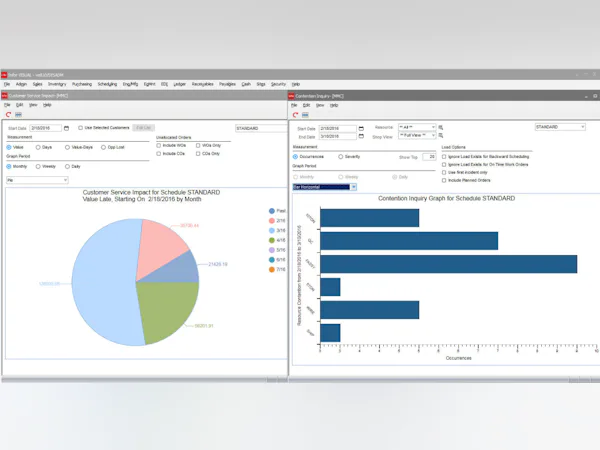The height and width of the screenshot is (450, 600).
Task: Minimize the Contention Inquiry child window
Action: [x=586, y=96]
